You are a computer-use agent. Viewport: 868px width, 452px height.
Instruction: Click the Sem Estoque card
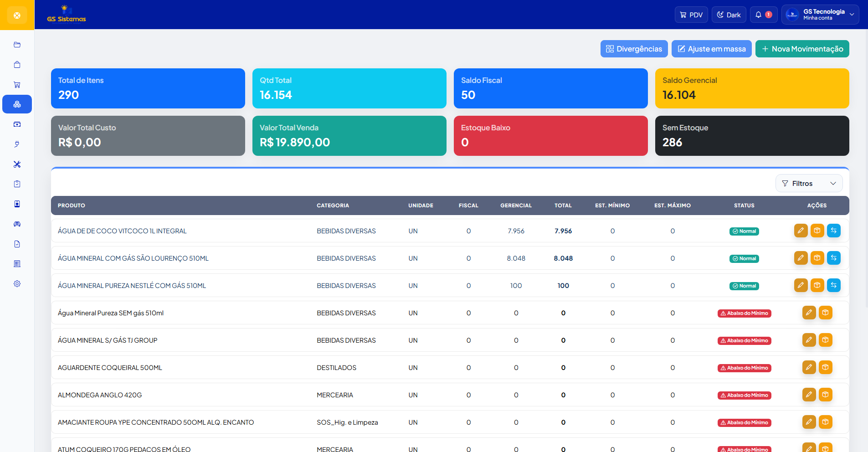click(752, 136)
